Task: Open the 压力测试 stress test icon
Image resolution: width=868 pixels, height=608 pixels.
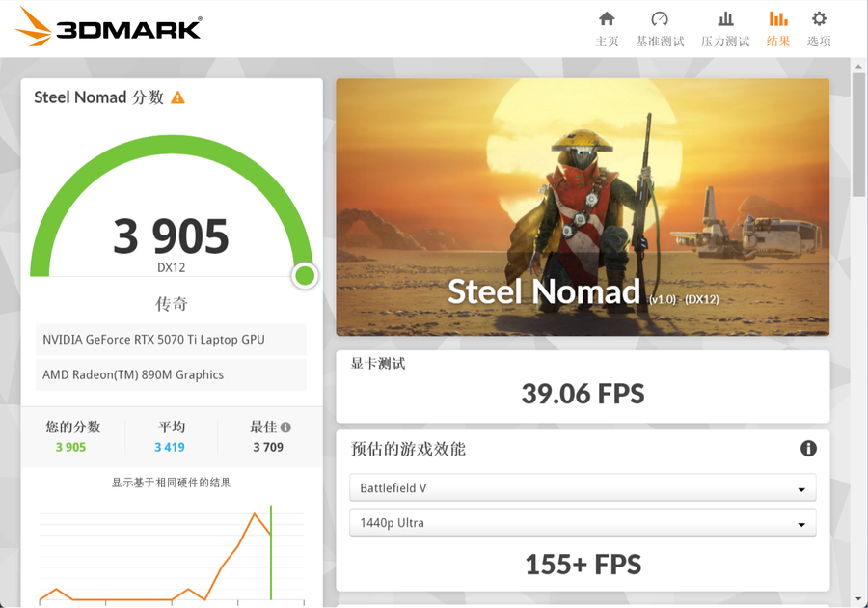Action: pos(725,19)
